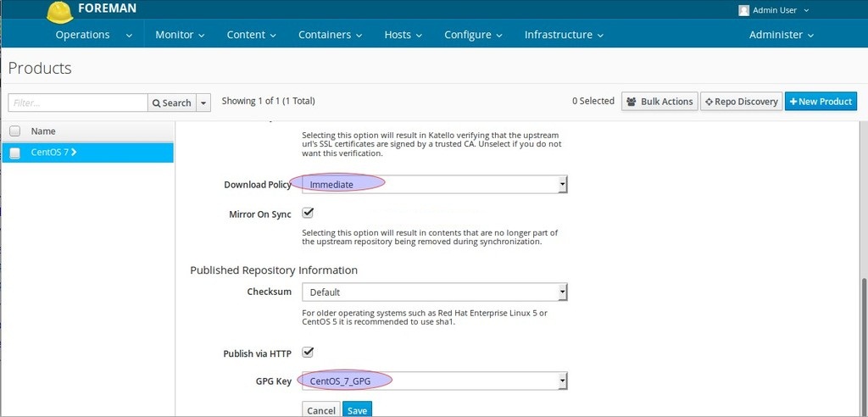The width and height of the screenshot is (868, 417).
Task: Click the Admin User avatar icon
Action: tap(744, 10)
